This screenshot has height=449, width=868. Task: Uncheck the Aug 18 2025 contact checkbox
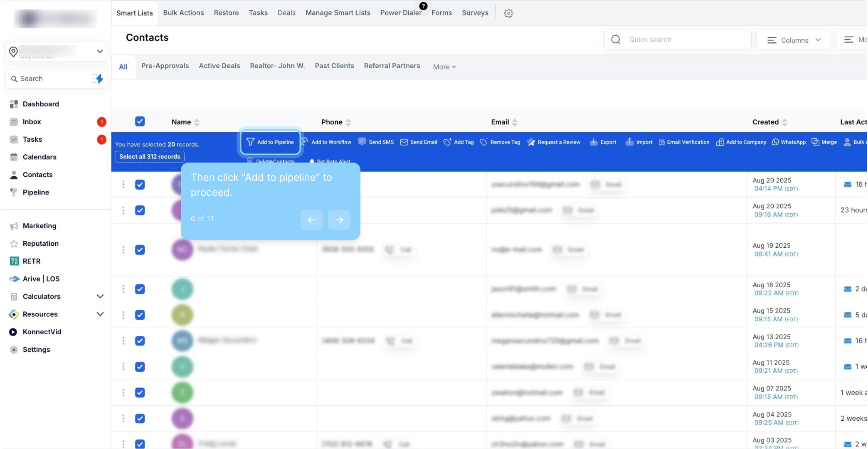tap(140, 289)
